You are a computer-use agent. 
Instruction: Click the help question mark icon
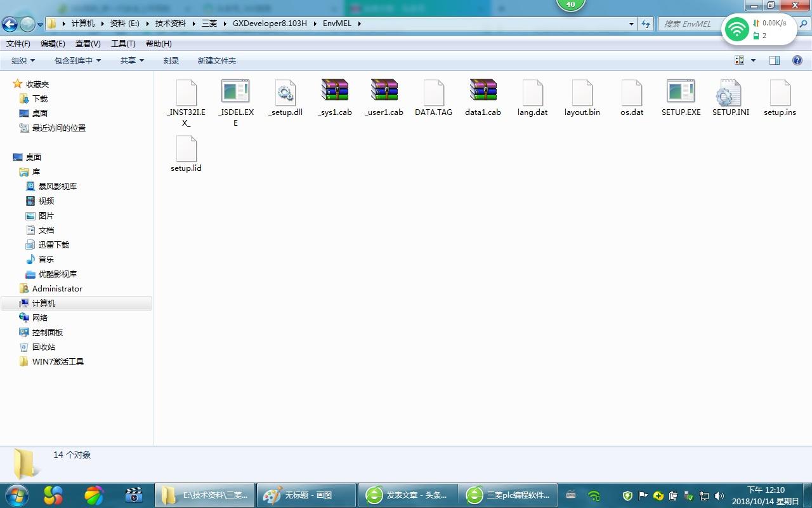797,60
